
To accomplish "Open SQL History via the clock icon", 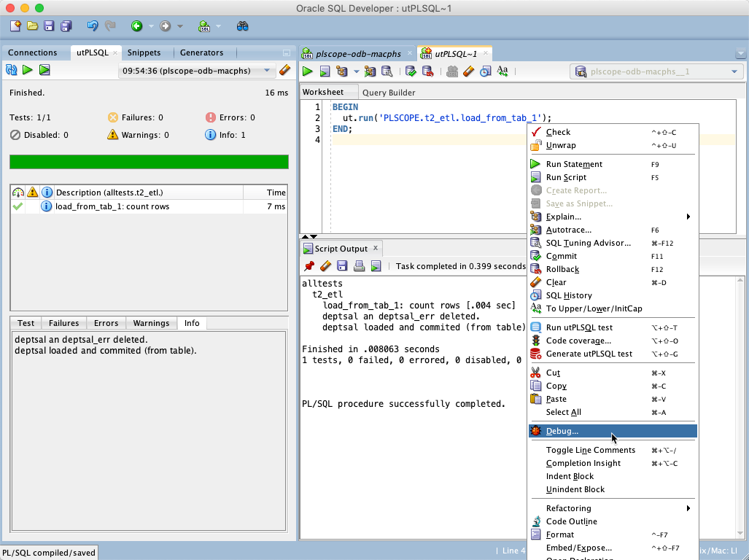I will click(x=484, y=71).
